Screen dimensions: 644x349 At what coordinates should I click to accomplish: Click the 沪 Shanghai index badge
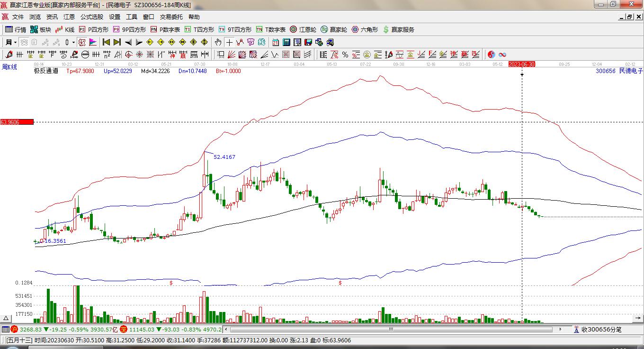14,329
